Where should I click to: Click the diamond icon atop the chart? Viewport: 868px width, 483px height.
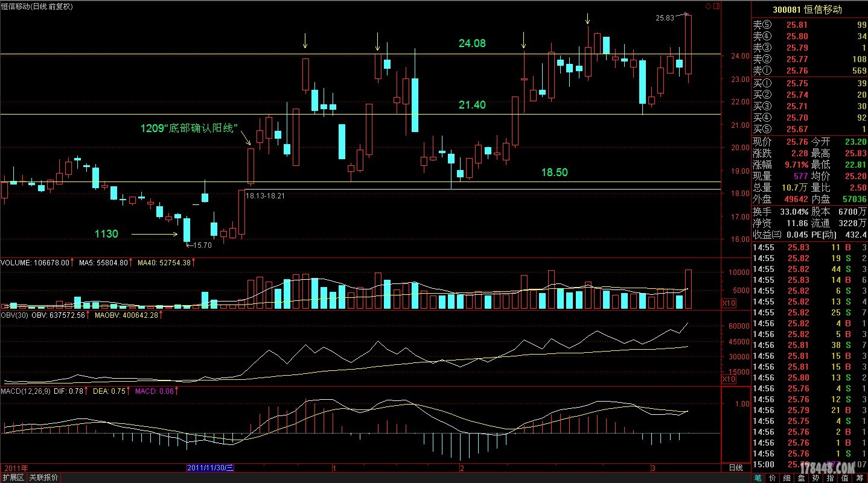click(x=708, y=6)
